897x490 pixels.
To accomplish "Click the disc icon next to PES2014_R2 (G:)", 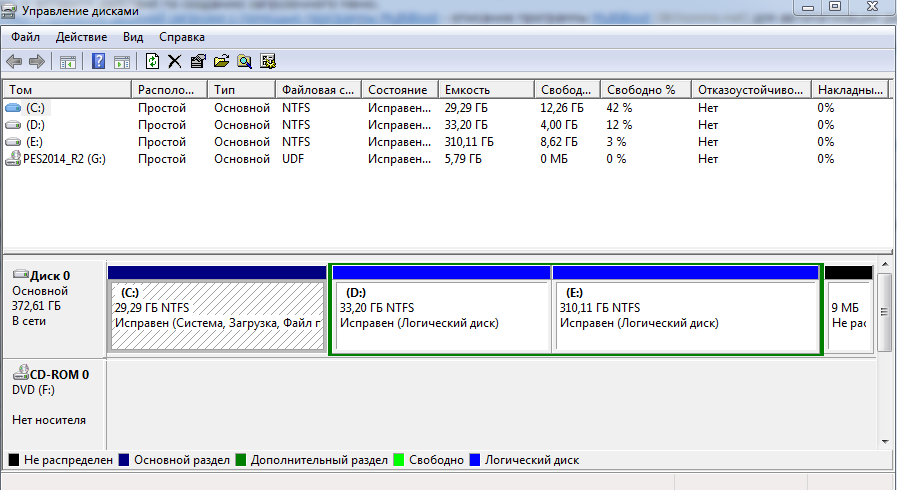I will [13, 158].
